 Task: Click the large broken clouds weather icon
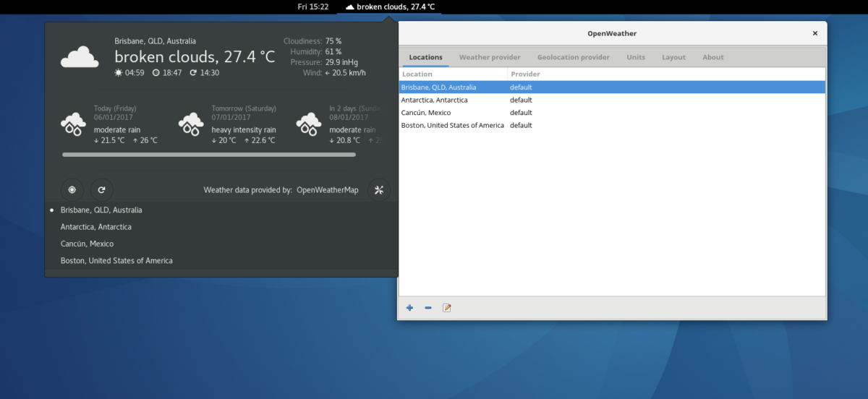point(80,56)
